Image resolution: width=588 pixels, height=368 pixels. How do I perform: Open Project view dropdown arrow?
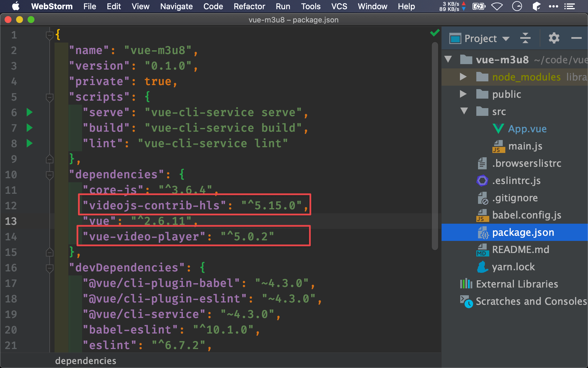click(x=506, y=39)
